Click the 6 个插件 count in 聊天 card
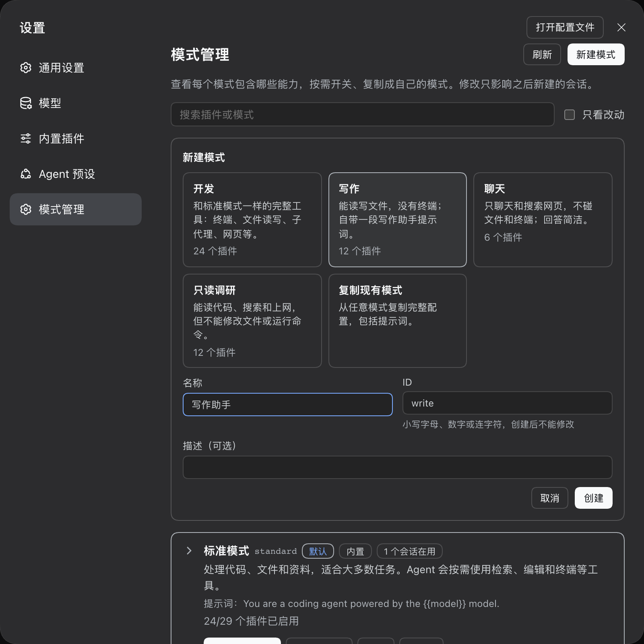The image size is (644, 644). (x=503, y=237)
